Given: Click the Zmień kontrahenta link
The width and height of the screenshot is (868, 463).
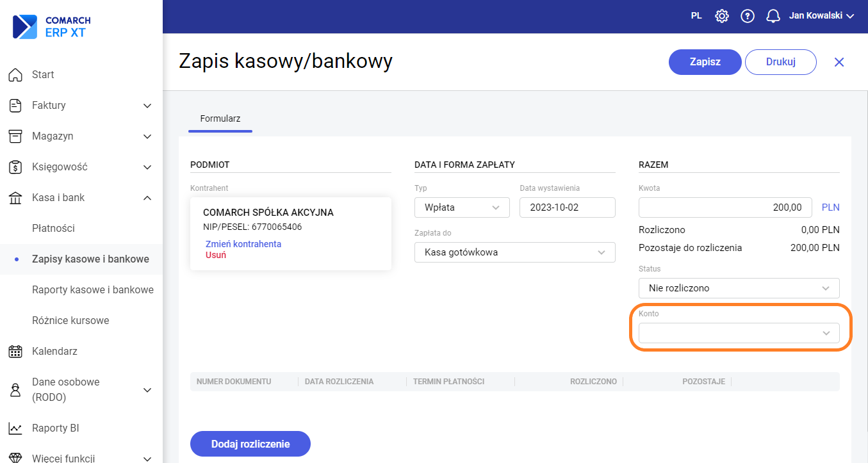Looking at the screenshot, I should 243,244.
